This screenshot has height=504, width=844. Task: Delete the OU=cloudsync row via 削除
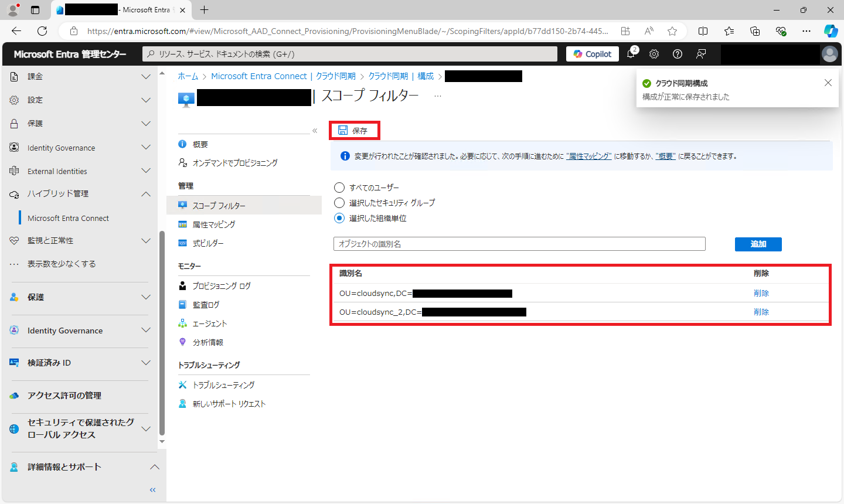coord(761,293)
